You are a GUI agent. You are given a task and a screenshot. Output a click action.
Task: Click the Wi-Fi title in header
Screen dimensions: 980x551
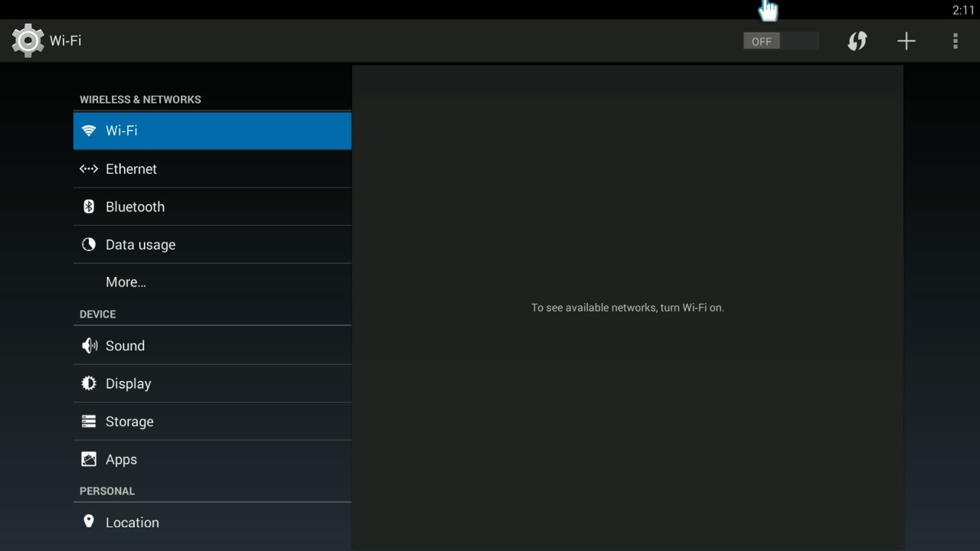click(x=66, y=41)
